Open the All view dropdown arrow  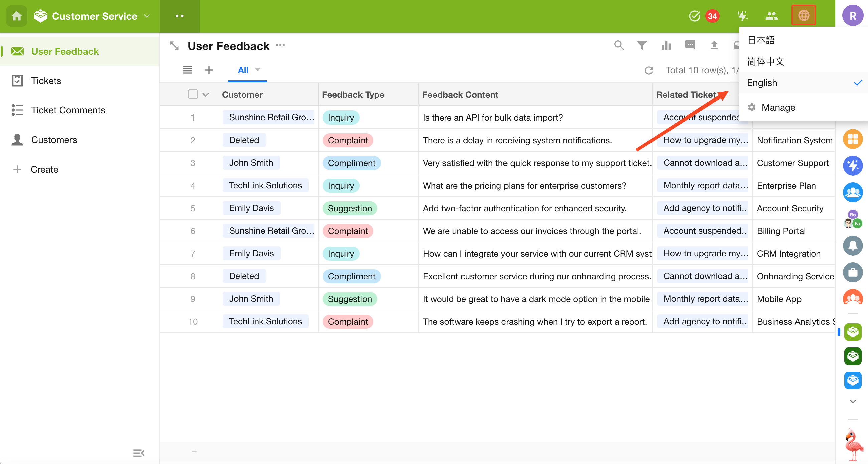(x=258, y=70)
